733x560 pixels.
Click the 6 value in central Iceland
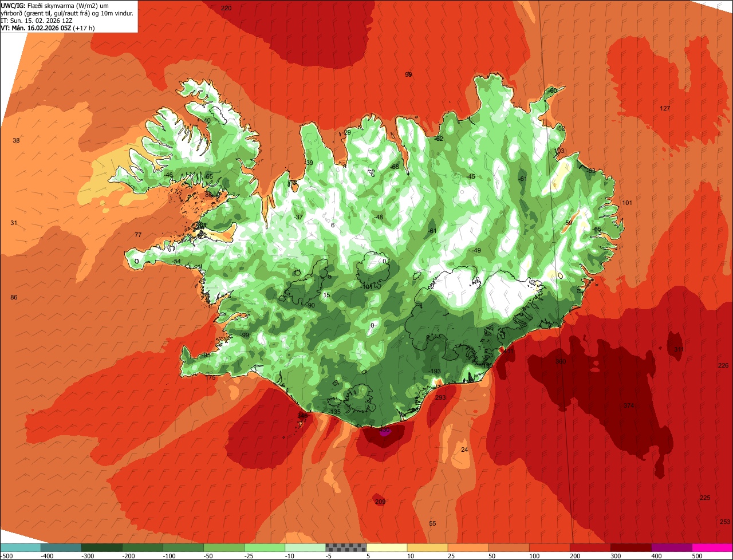(x=333, y=226)
